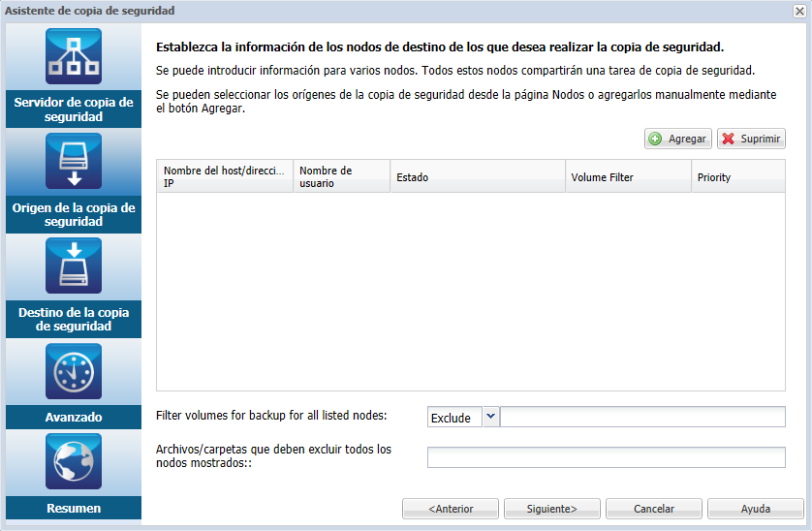Click the Exclude combo box field
This screenshot has width=812, height=531.
pyautogui.click(x=455, y=417)
